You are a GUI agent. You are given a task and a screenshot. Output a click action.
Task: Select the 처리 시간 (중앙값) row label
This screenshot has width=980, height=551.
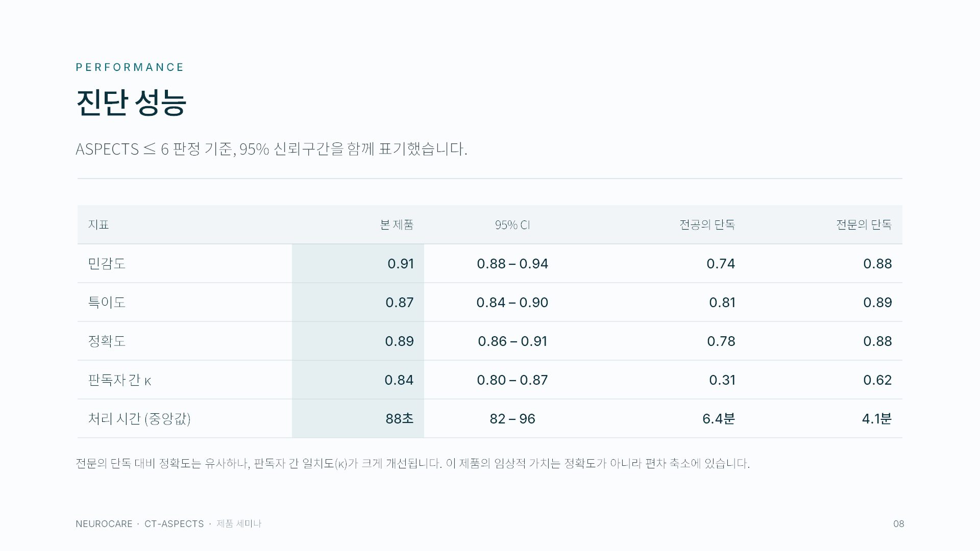tap(139, 419)
